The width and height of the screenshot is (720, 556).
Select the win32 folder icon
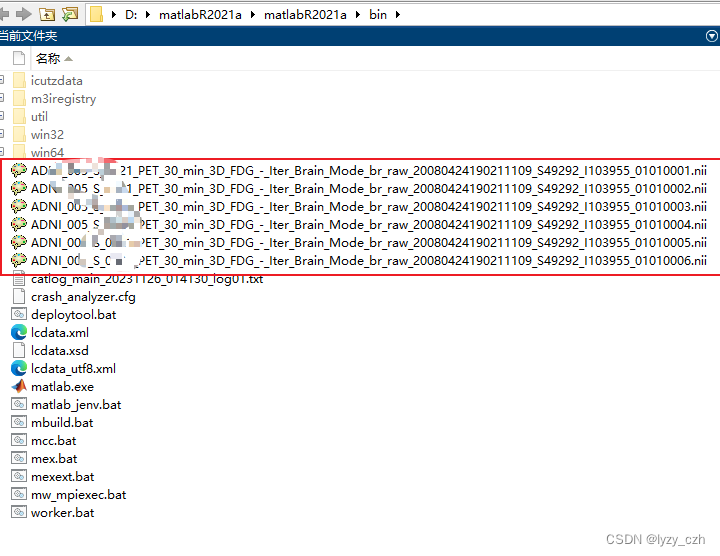point(19,134)
